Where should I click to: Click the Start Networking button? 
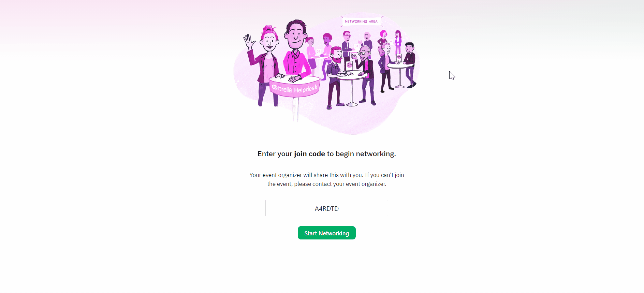pyautogui.click(x=326, y=233)
